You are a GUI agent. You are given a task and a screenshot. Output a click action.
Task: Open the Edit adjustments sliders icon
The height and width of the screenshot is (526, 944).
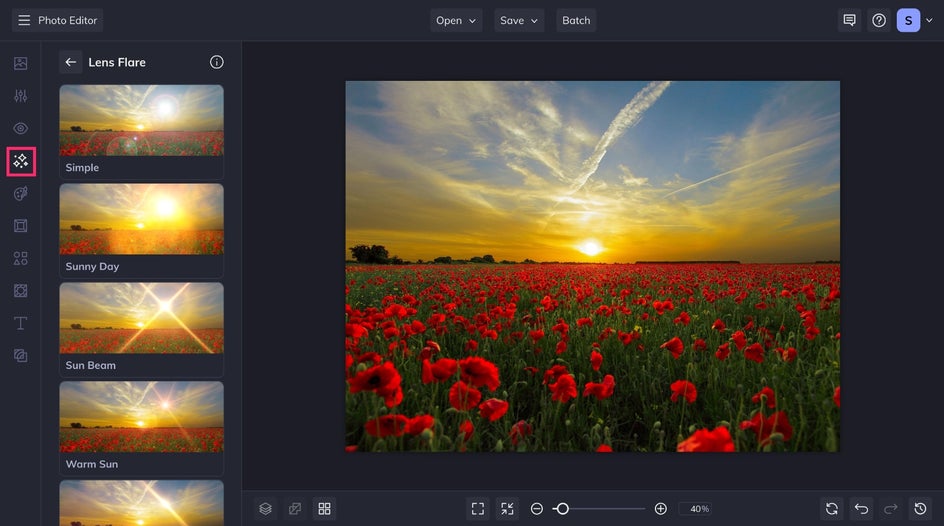pos(20,96)
